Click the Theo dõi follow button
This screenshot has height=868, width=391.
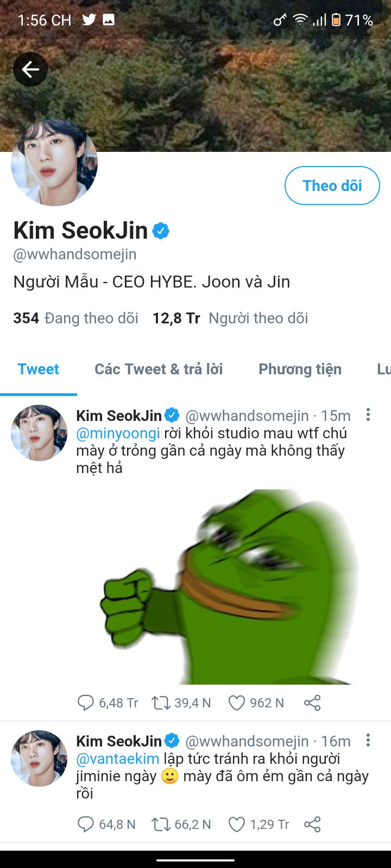click(x=332, y=186)
